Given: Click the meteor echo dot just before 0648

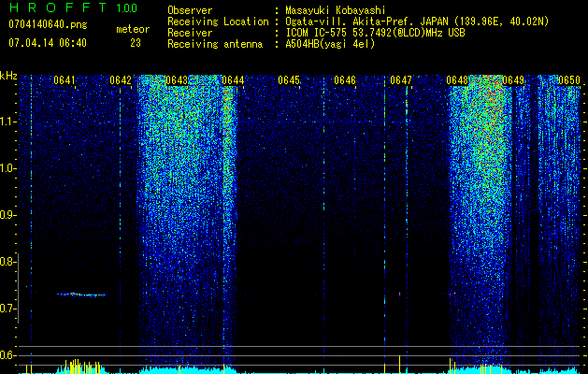Looking at the screenshot, I should pos(452,294).
